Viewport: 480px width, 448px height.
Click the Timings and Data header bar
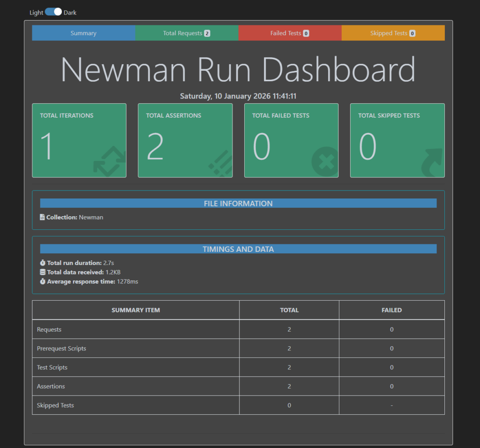238,249
